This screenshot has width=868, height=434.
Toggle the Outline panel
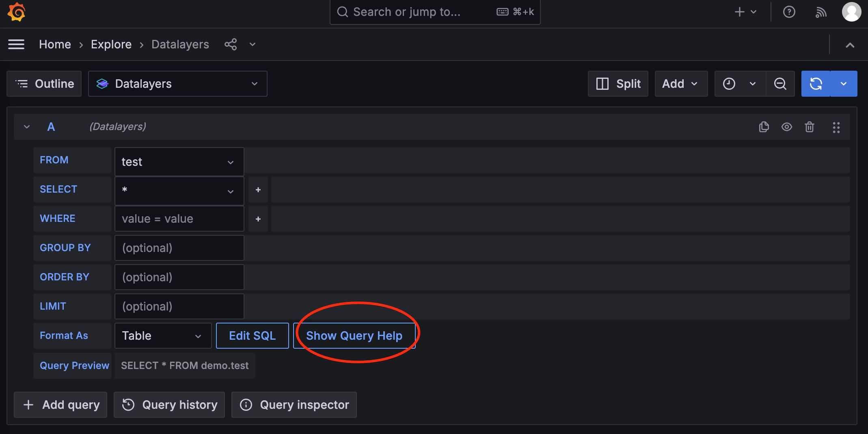pos(44,84)
